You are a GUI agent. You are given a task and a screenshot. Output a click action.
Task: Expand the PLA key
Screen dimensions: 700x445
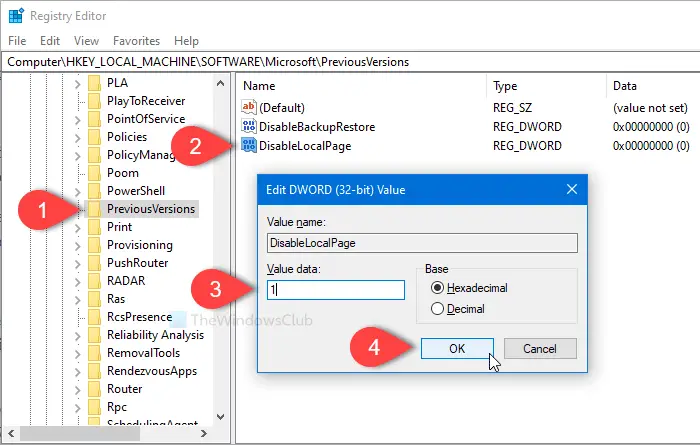click(x=78, y=83)
